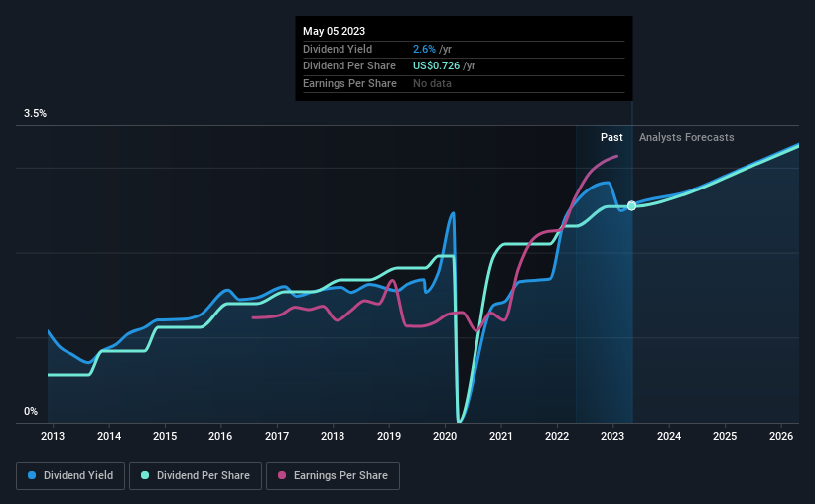Viewport: 815px width, 504px height.
Task: Select the 2024 label on the x-axis
Action: coord(669,436)
